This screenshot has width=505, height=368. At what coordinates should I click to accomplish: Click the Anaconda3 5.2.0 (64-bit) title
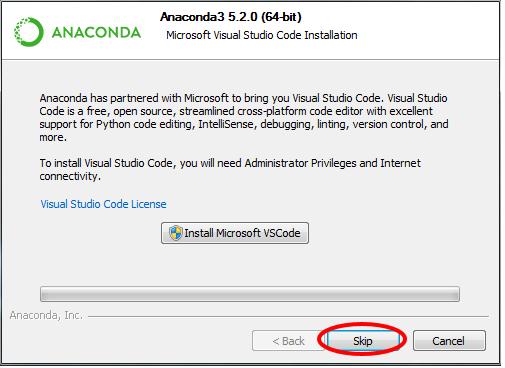(x=231, y=17)
